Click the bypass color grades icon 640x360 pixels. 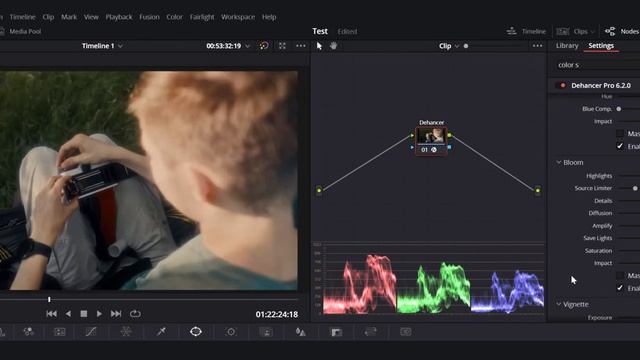pyautogui.click(x=264, y=46)
